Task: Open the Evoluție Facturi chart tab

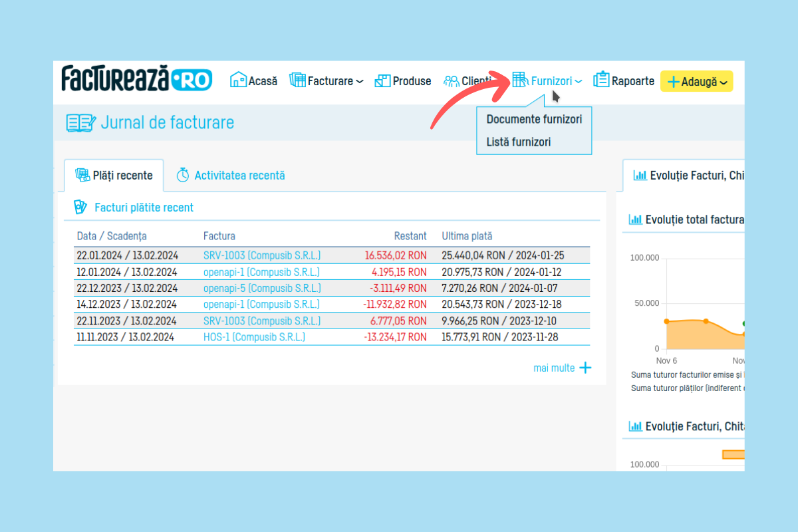Action: click(x=688, y=176)
